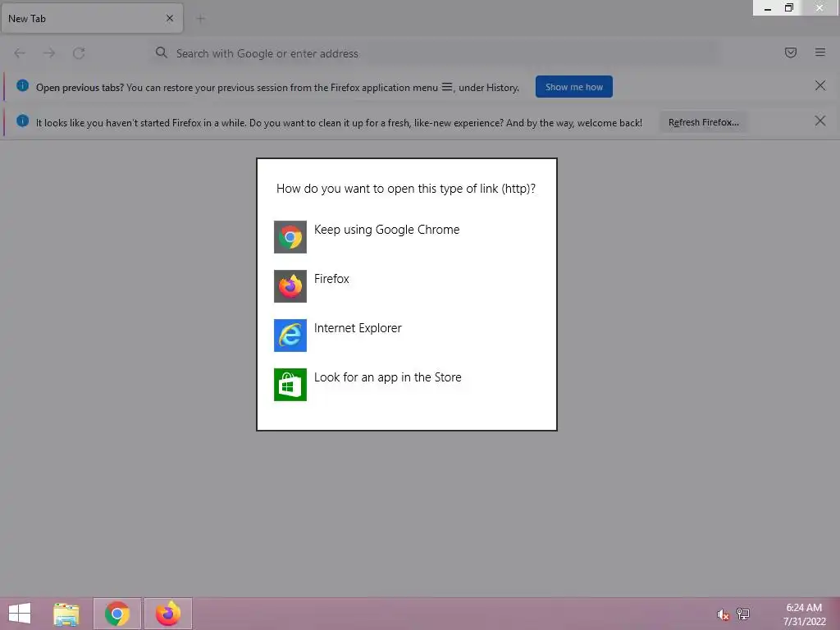
Task: Click the Refresh Firefox... button
Action: click(x=703, y=122)
